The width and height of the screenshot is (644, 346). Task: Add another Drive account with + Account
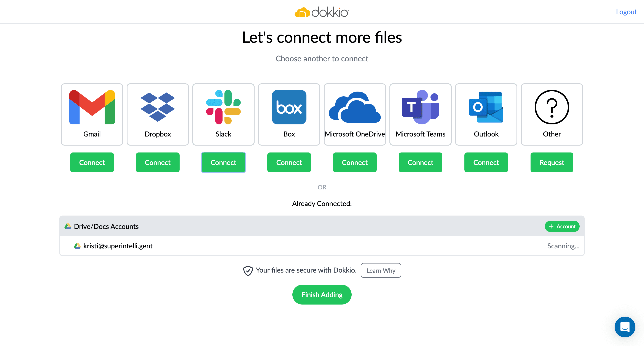pos(562,226)
